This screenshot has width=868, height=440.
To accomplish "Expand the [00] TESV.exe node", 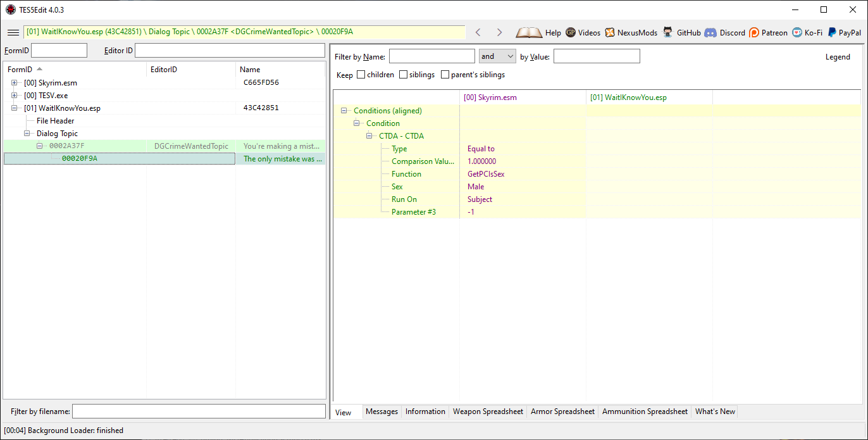I will (15, 96).
